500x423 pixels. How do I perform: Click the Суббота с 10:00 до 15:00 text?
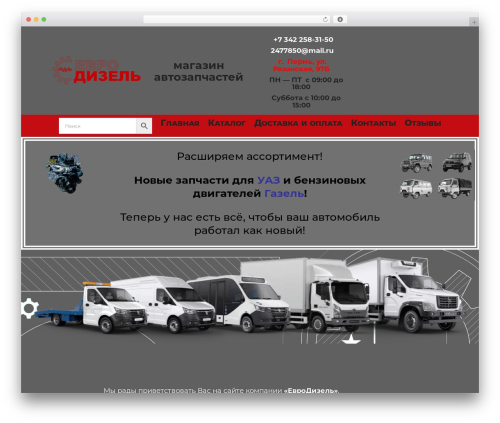[306, 101]
